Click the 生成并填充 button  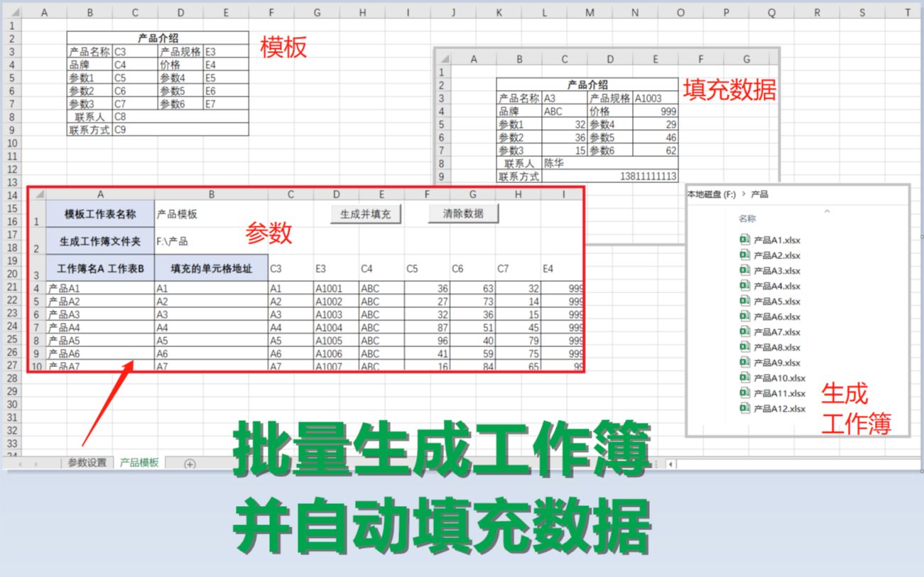coord(366,214)
